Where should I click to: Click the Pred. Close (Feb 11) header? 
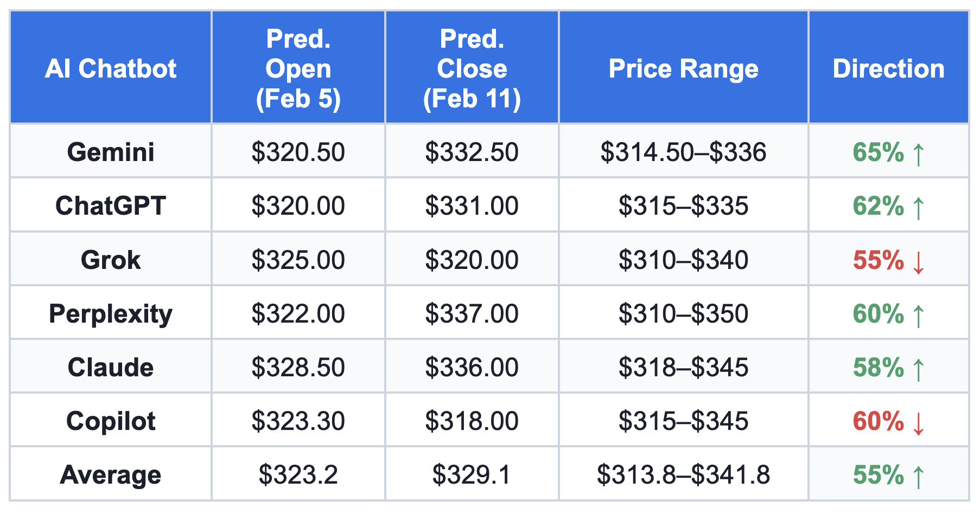pos(472,69)
